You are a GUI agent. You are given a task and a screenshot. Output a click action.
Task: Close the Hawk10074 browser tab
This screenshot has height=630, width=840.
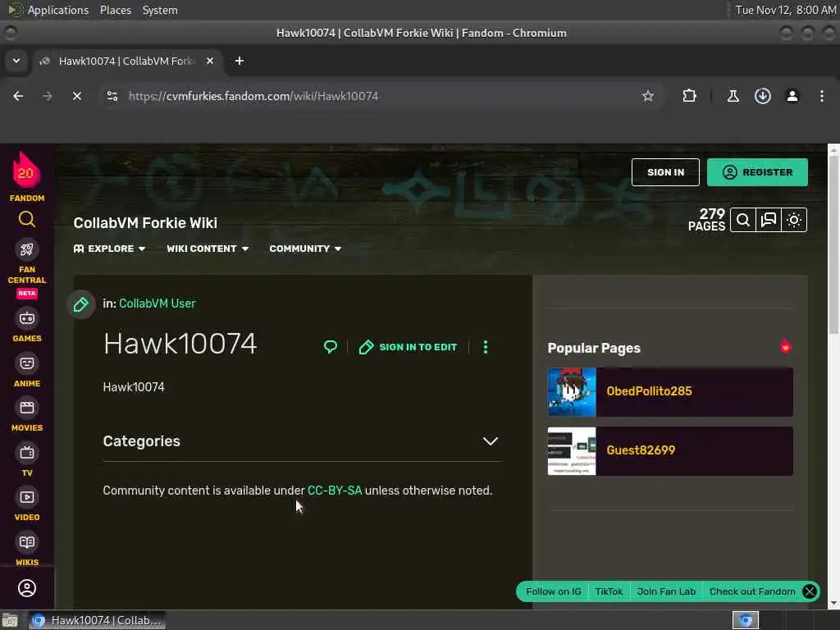click(x=210, y=61)
